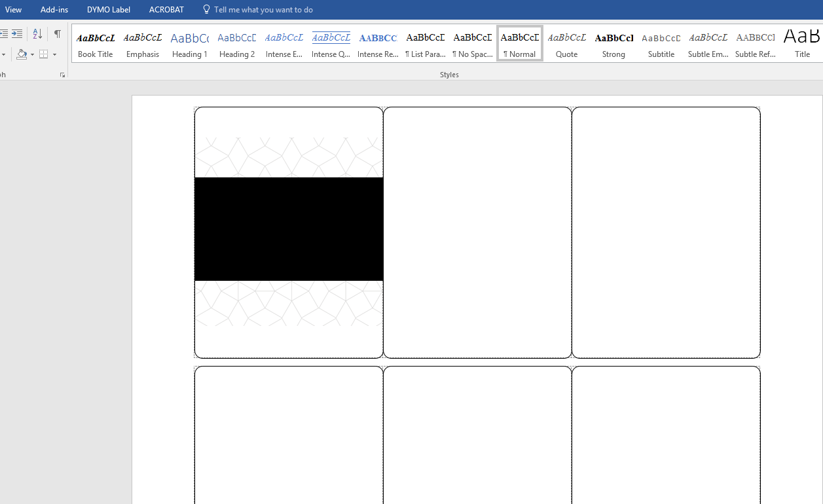Open the Sort dialog via A-Z icon
Screen dimensions: 823x504
(37, 33)
